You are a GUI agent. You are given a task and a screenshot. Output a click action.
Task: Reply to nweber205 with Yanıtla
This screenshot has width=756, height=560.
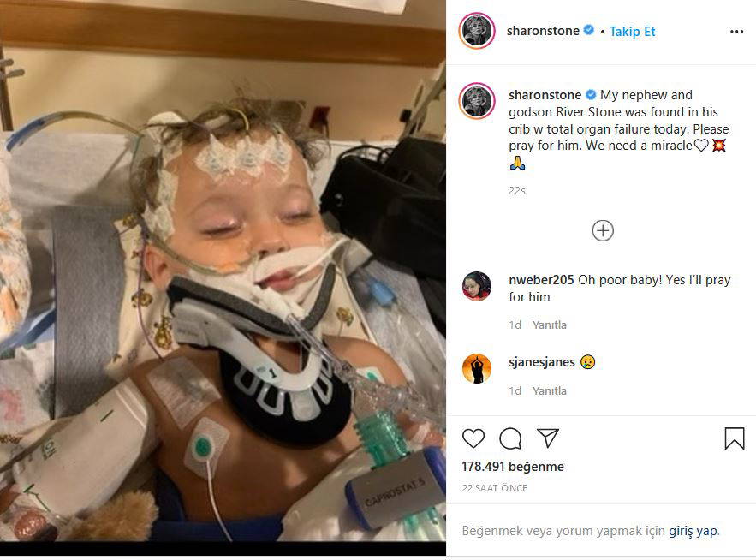(x=549, y=325)
